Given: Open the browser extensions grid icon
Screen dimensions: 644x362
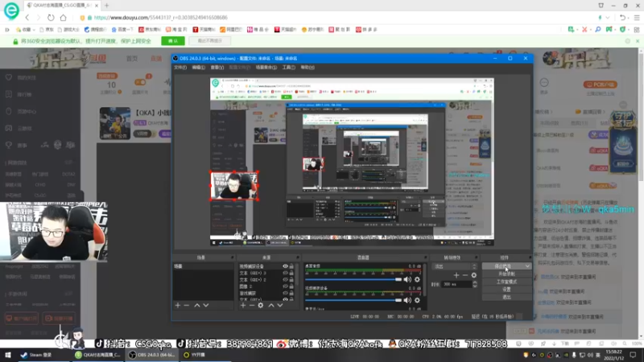Looking at the screenshot, I should 637,30.
